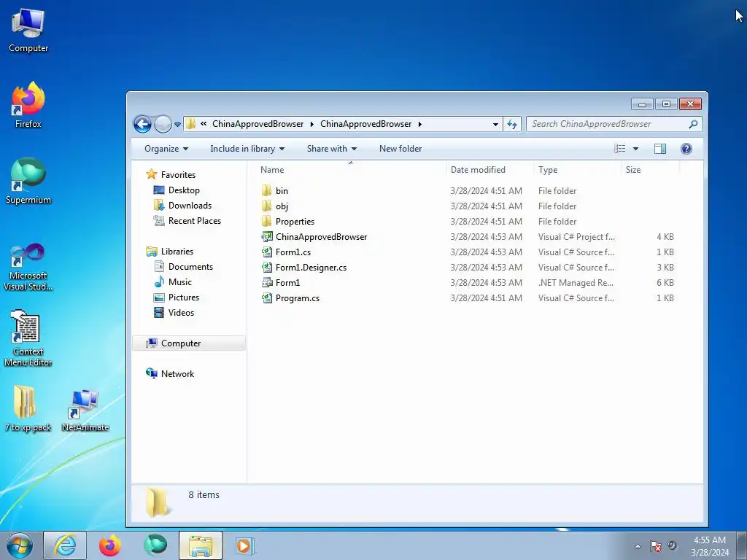Open Supermium desktop shortcut
747x560 pixels.
[x=28, y=181]
